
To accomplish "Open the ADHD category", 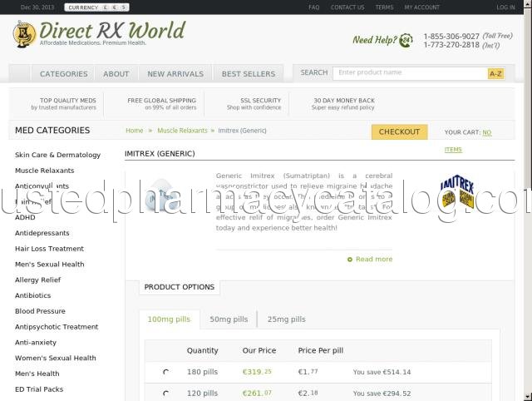I will click(x=25, y=217).
